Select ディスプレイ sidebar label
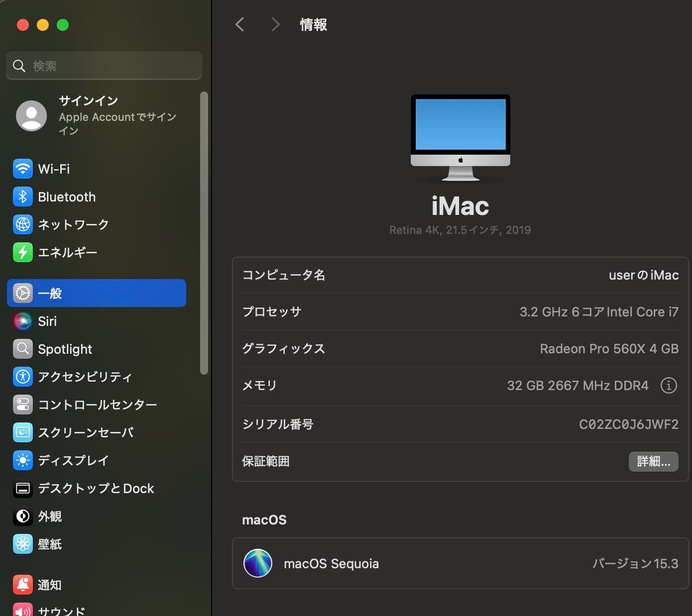The image size is (692, 616). (74, 461)
